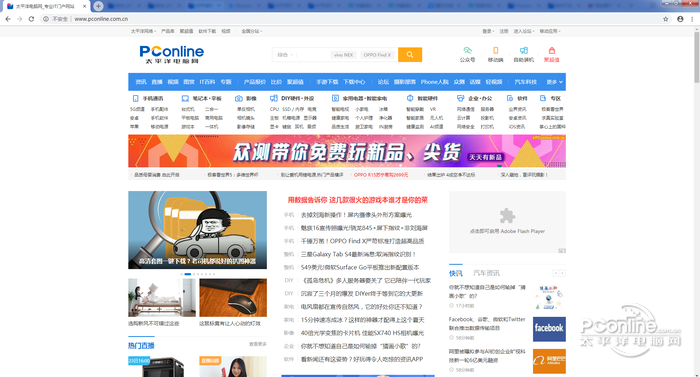This screenshot has width=700, height=377.
Task: Open the 登录 login dropdown
Action: click(x=488, y=31)
